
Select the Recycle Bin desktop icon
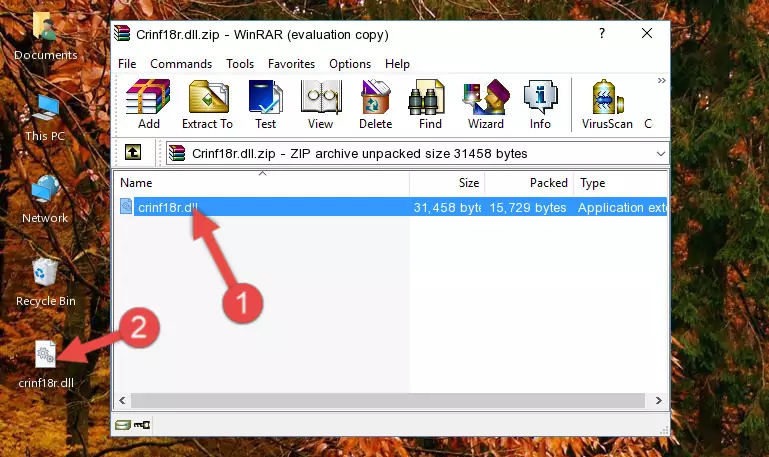coord(46,283)
